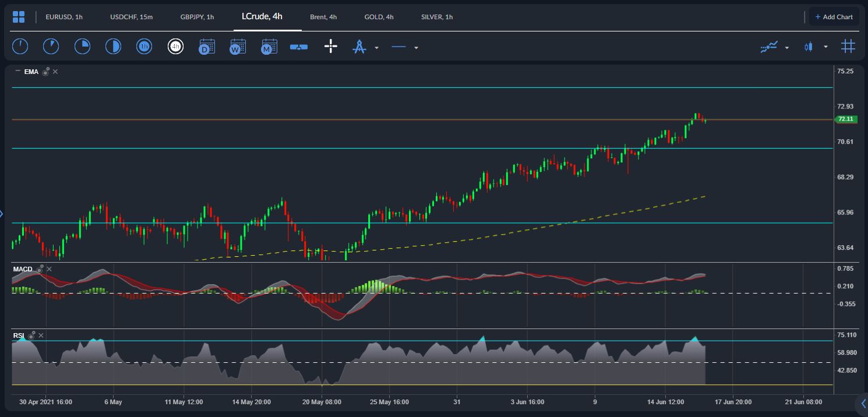Activate the crosshair cursor tool

coord(331,47)
